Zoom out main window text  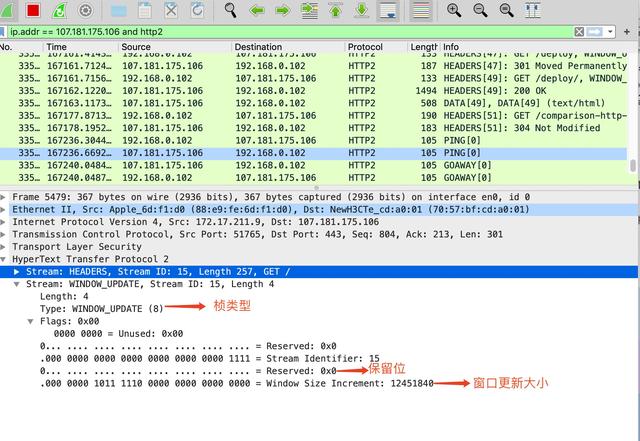480,10
